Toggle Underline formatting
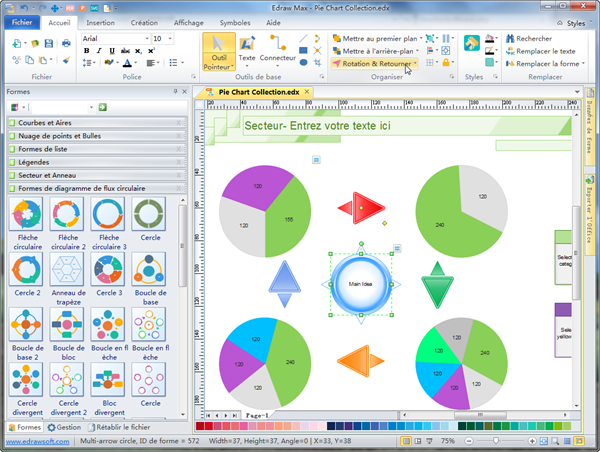 [x=112, y=51]
